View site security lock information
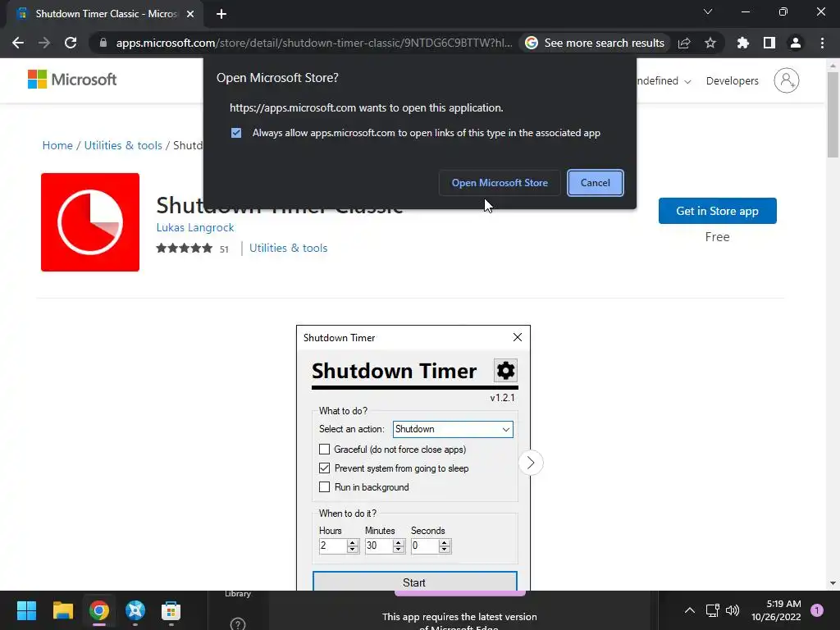This screenshot has width=840, height=630. pyautogui.click(x=103, y=43)
